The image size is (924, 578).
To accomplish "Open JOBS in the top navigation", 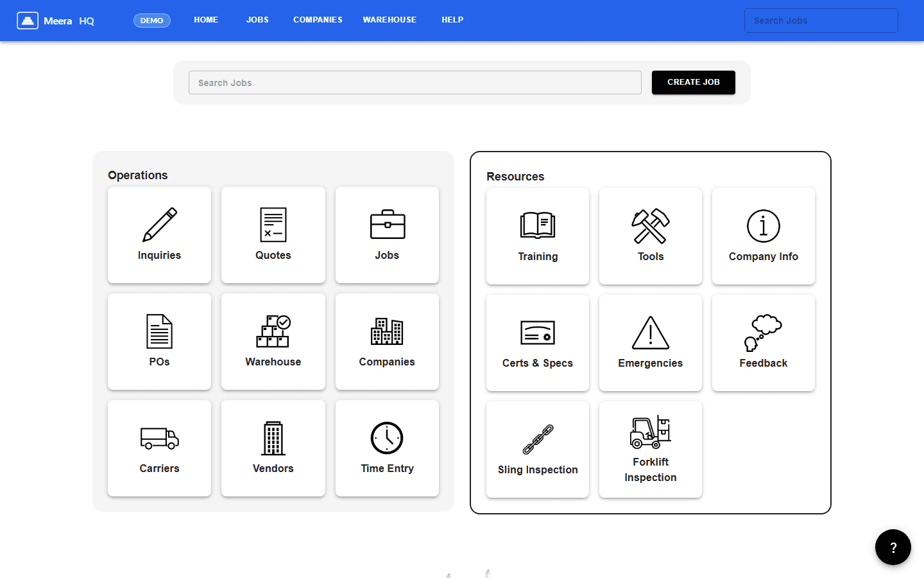I will (257, 20).
